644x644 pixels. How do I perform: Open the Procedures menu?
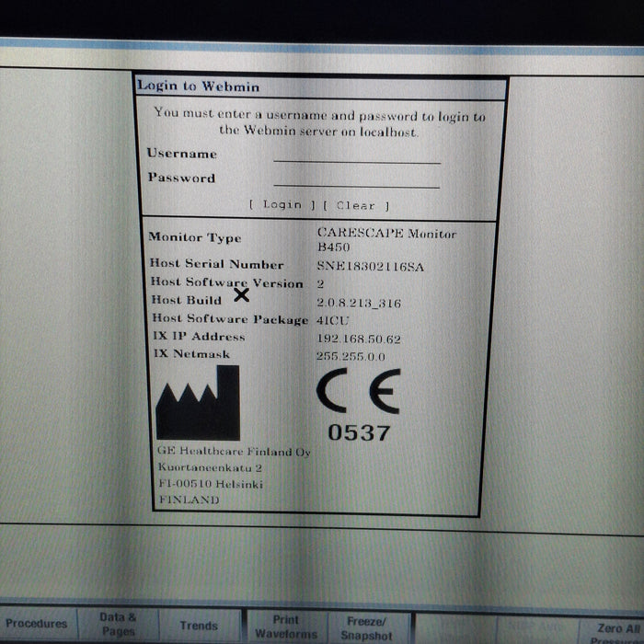37,624
